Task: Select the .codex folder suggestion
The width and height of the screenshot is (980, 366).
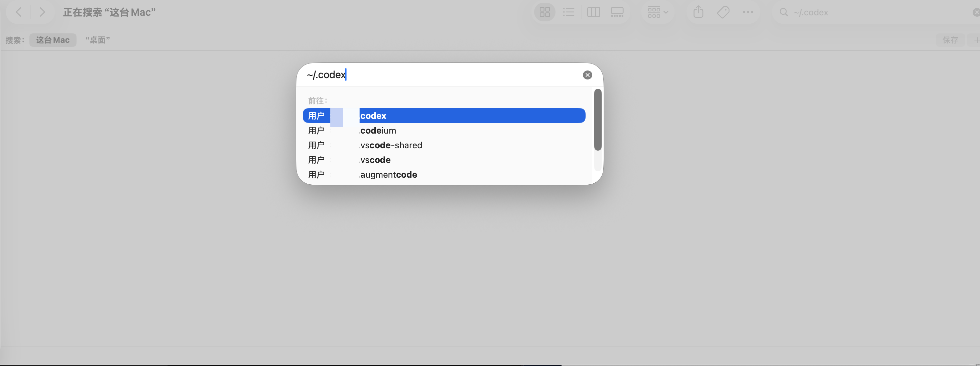Action: (444, 116)
